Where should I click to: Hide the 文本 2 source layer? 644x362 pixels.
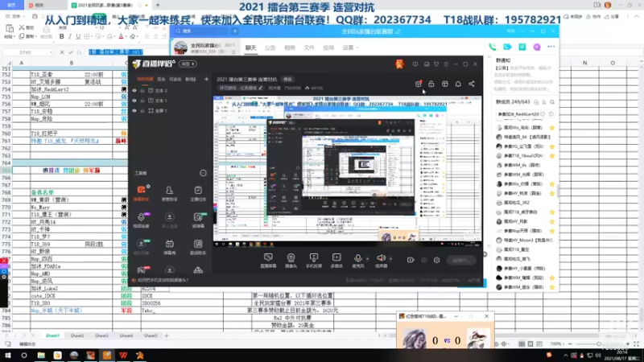pos(134,90)
